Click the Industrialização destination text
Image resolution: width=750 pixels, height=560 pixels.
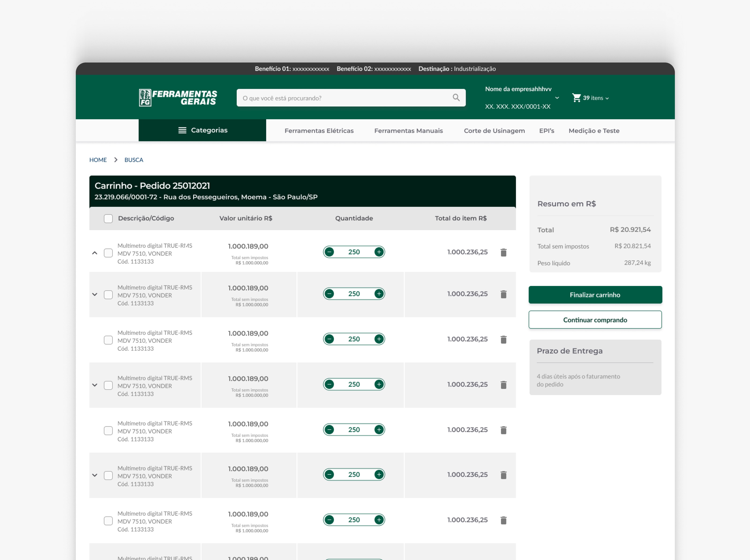point(475,68)
